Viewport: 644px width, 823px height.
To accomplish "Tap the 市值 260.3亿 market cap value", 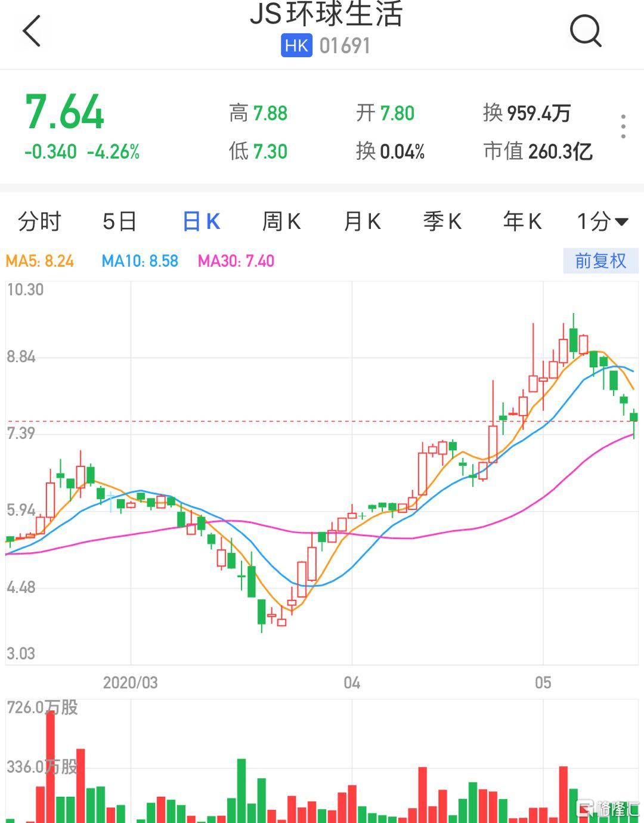I will pos(538,151).
